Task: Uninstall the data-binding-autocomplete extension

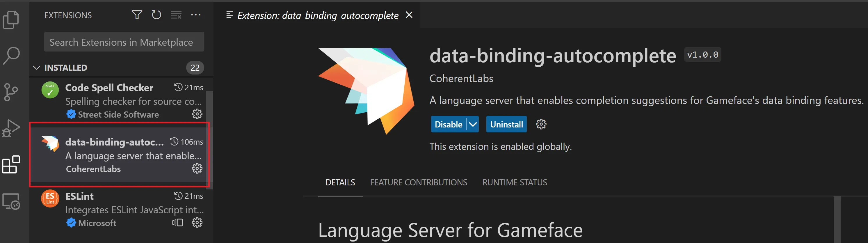Action: pyautogui.click(x=506, y=124)
